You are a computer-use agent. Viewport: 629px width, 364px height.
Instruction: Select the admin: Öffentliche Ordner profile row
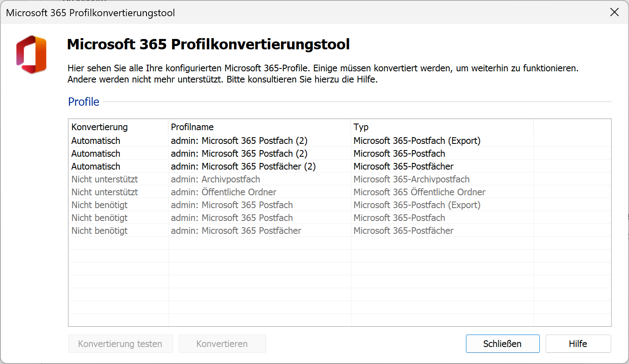(223, 192)
